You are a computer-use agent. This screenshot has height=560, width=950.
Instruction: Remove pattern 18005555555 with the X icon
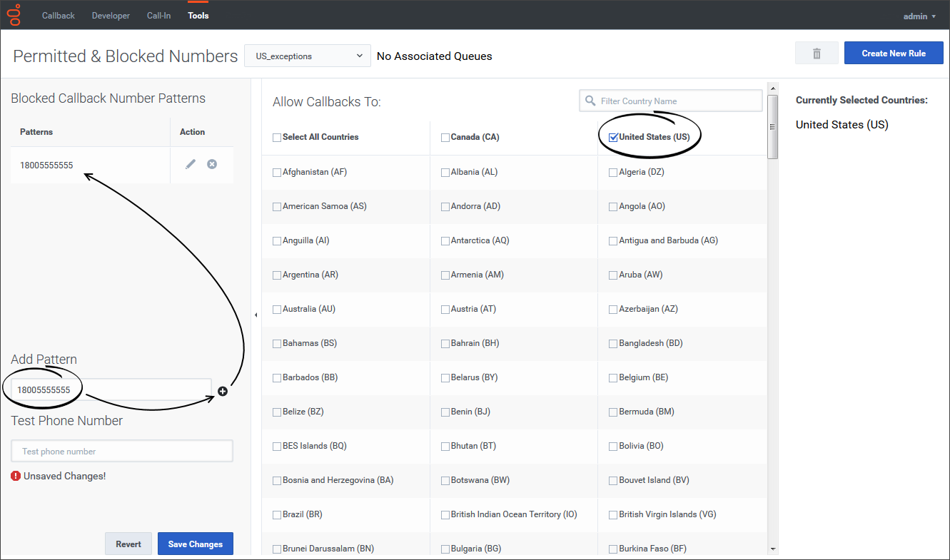click(x=212, y=164)
